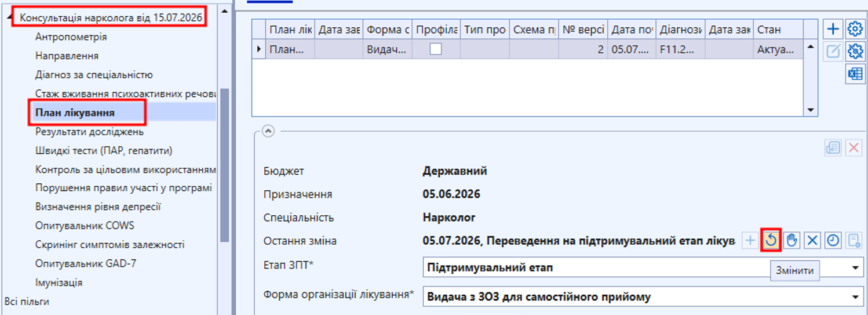Toggle the Профілактика checkbox in the plan row
The height and width of the screenshot is (315, 868).
436,50
